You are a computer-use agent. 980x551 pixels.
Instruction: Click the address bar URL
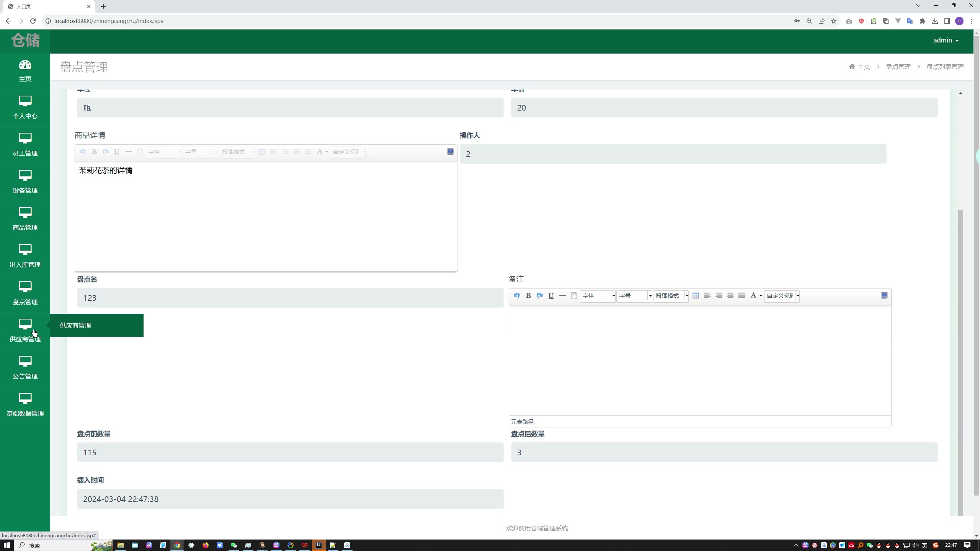click(109, 21)
